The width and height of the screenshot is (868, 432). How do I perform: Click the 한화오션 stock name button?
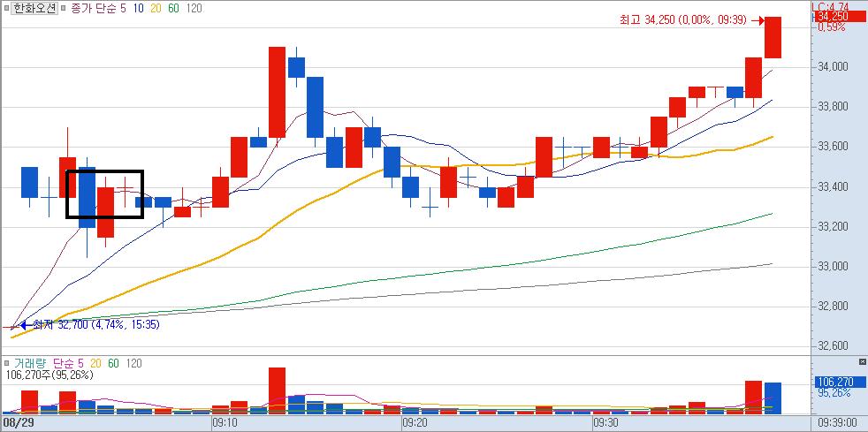tap(34, 9)
